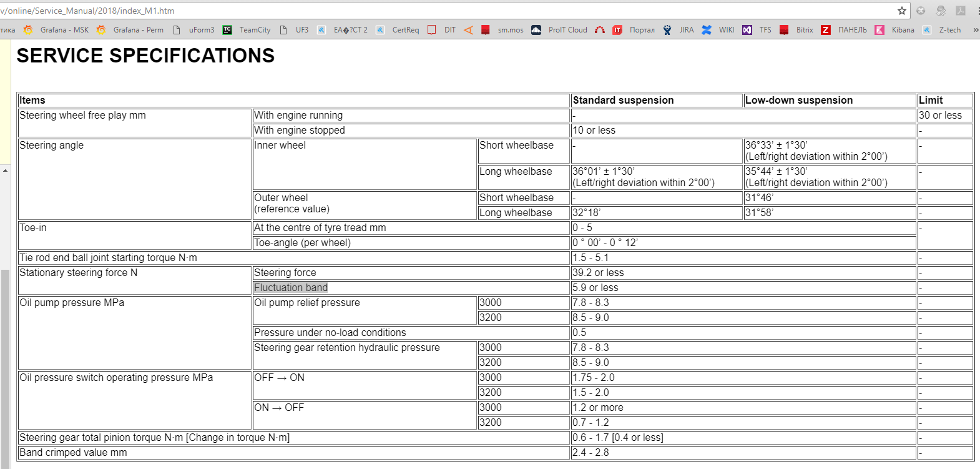Open the Портал bookmark
Screen dimensions: 980x469
click(x=634, y=30)
